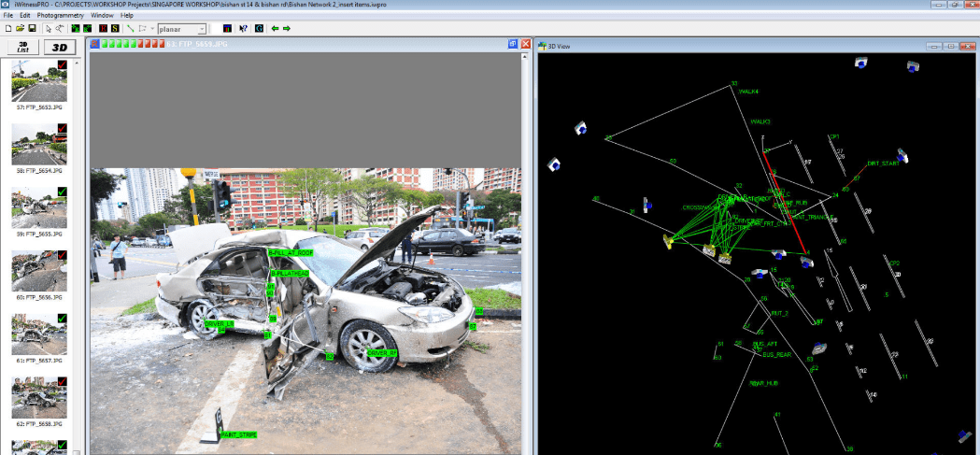The width and height of the screenshot is (980, 455).
Task: Toggle red checkmark on image 58 thumbnail
Action: tap(62, 128)
